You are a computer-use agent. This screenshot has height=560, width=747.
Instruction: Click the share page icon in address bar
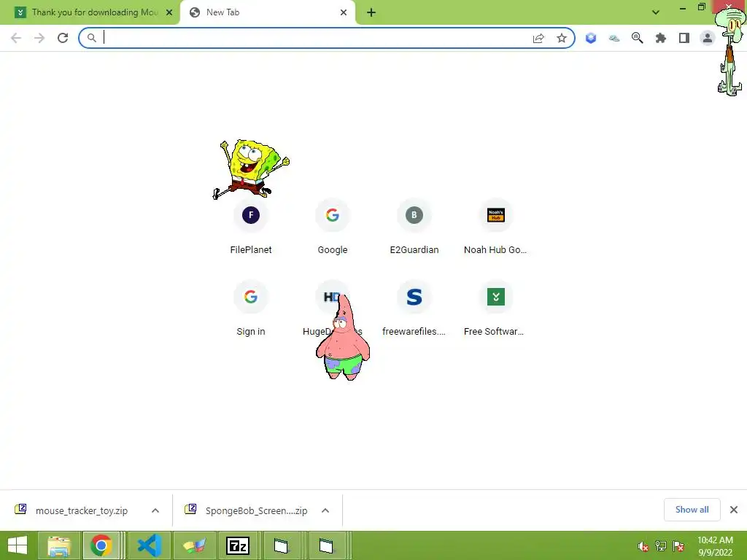538,38
